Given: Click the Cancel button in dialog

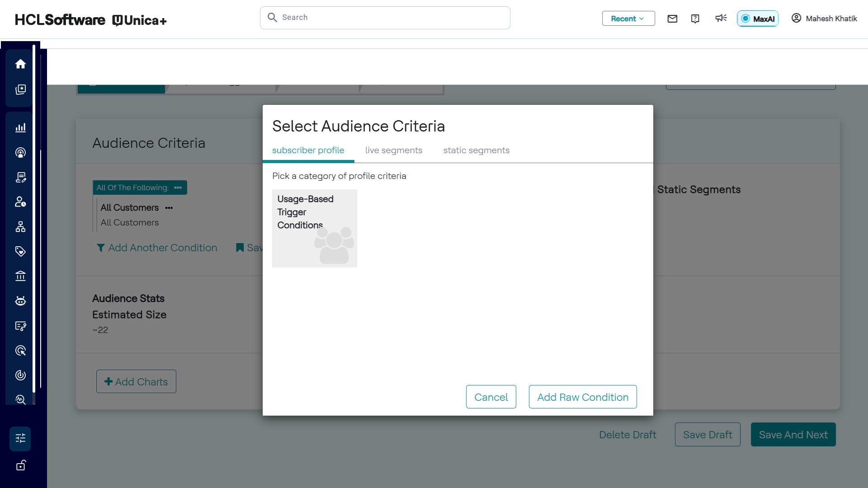Looking at the screenshot, I should (x=491, y=397).
